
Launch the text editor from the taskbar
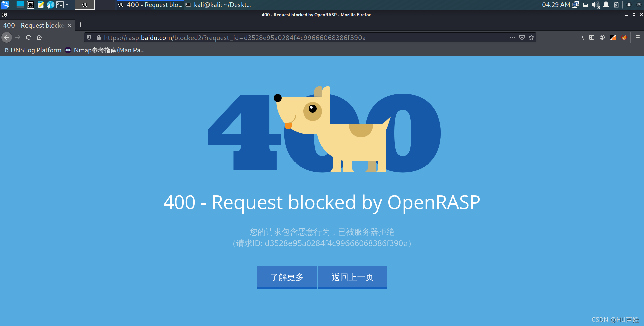pyautogui.click(x=41, y=5)
